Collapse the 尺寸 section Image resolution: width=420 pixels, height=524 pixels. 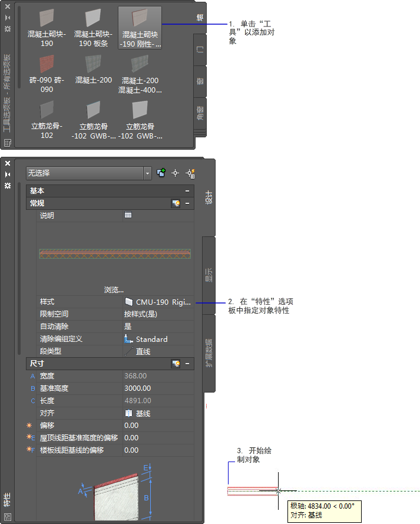pyautogui.click(x=187, y=364)
